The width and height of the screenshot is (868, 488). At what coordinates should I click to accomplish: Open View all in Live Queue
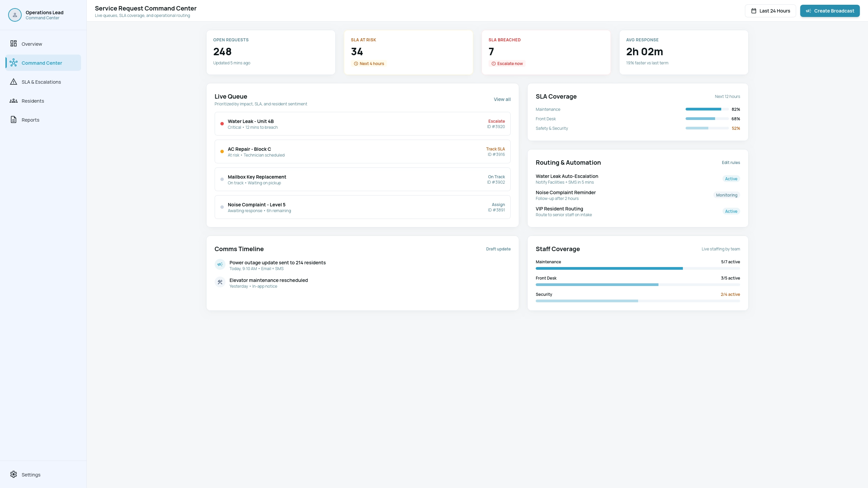tap(502, 99)
